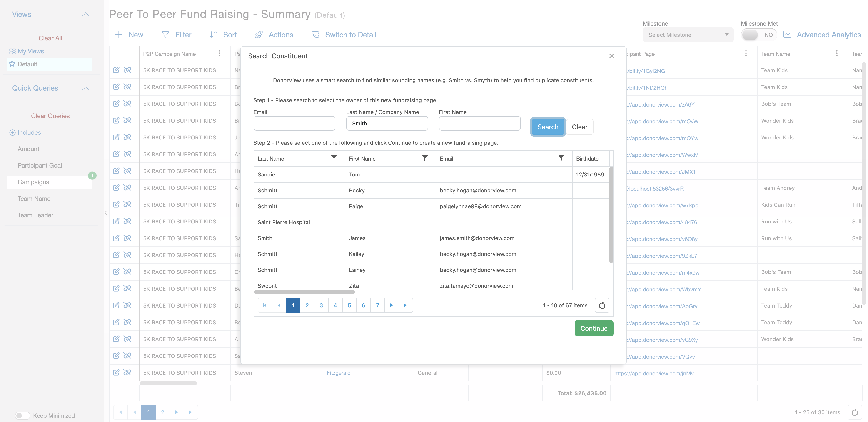Image resolution: width=868 pixels, height=422 pixels.
Task: Toggle the Keep Minimized switch
Action: pyautogui.click(x=23, y=415)
